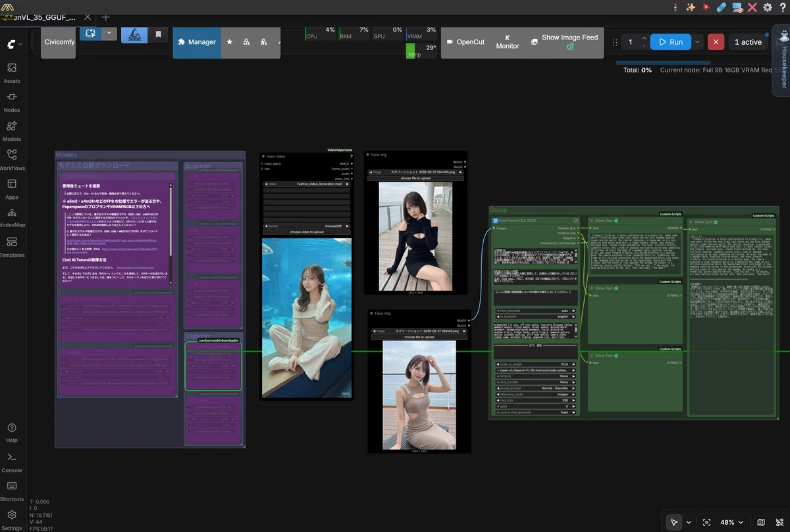Open the Models sidebar panel
Screen dimensions: 790x532
(x=12, y=130)
